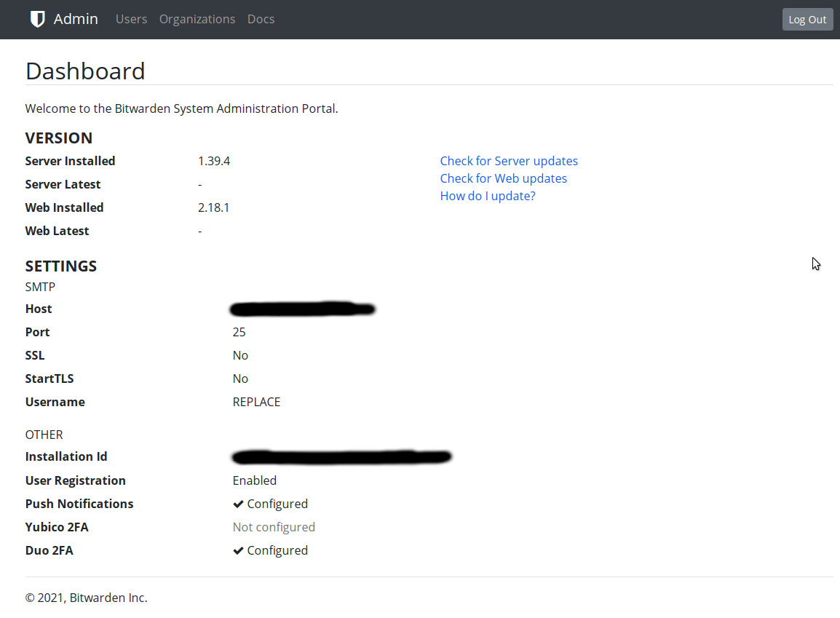Open the Organizations menu item
Image resolution: width=840 pixels, height=618 pixels.
[197, 19]
